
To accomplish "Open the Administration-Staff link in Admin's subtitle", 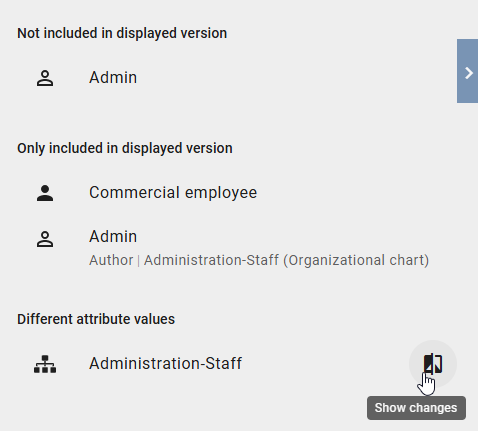I will click(211, 260).
